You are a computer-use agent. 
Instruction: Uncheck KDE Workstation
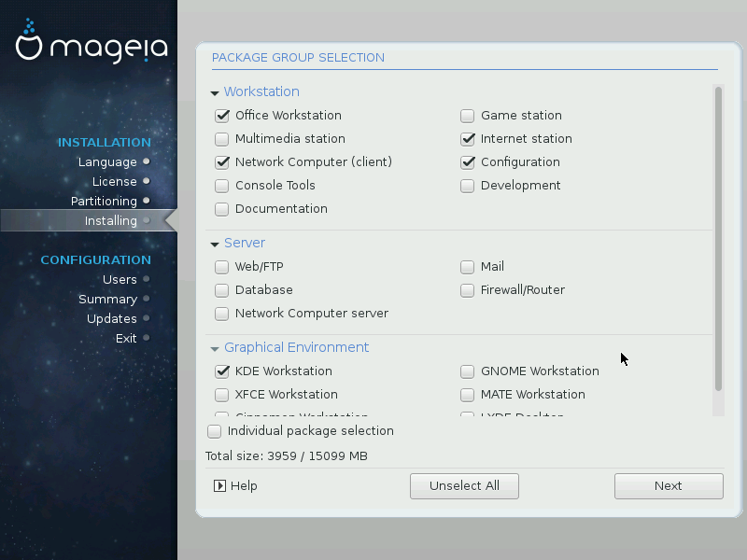point(222,371)
